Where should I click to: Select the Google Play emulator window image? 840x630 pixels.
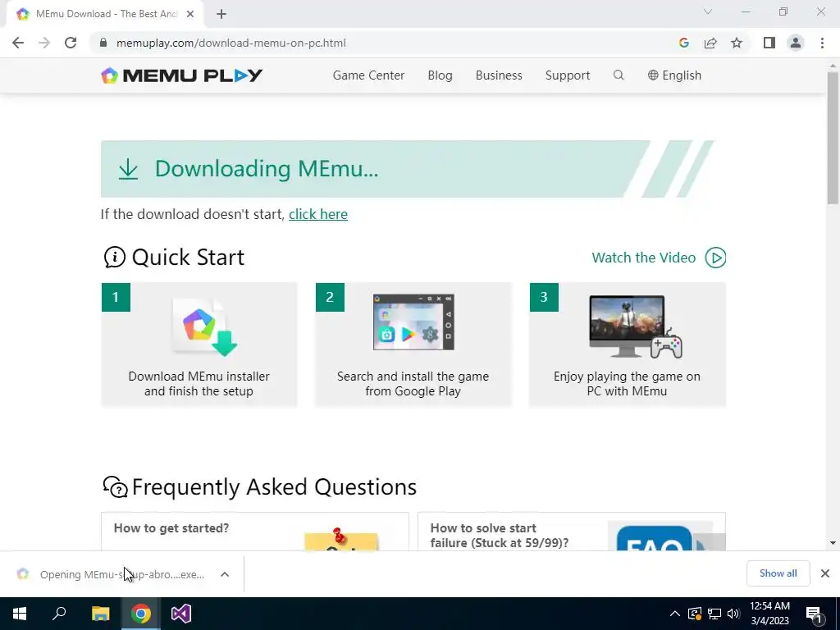[413, 322]
